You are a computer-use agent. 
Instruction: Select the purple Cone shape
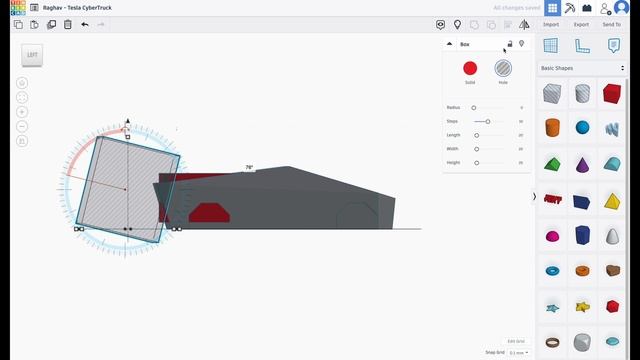(582, 164)
